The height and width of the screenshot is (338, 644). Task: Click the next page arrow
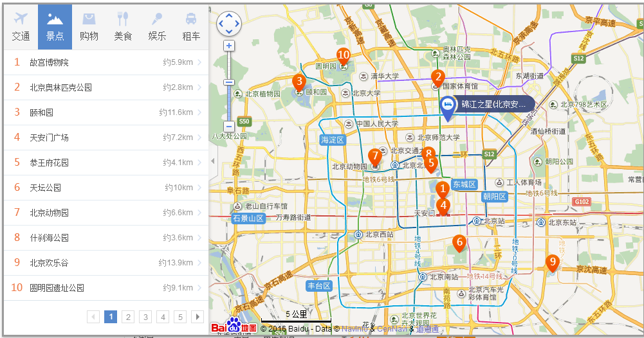[198, 317]
